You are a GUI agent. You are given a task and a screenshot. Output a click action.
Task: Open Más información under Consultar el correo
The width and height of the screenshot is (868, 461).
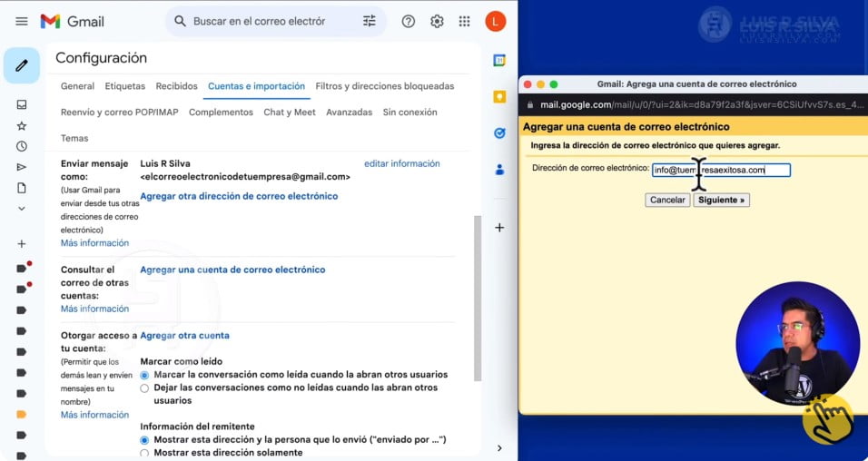point(94,309)
